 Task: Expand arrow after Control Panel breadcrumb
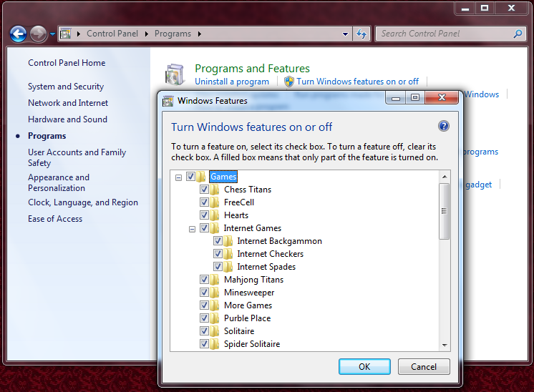point(147,34)
